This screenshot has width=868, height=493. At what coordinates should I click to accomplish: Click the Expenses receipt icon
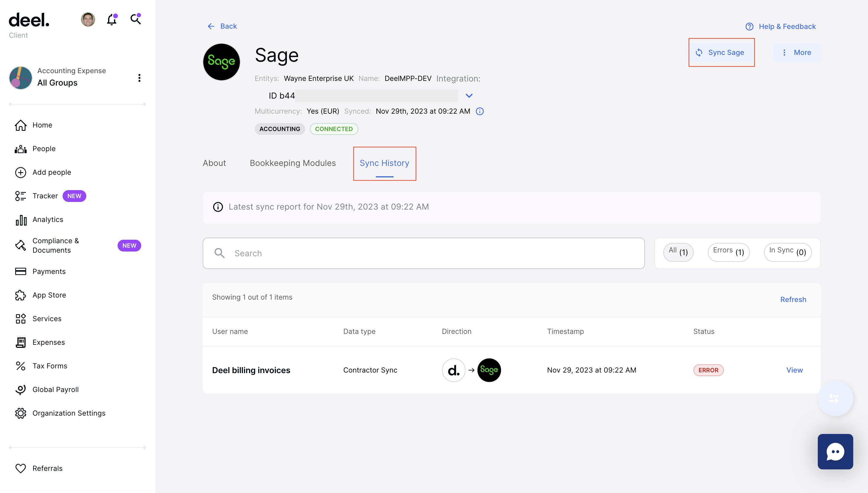(x=21, y=342)
